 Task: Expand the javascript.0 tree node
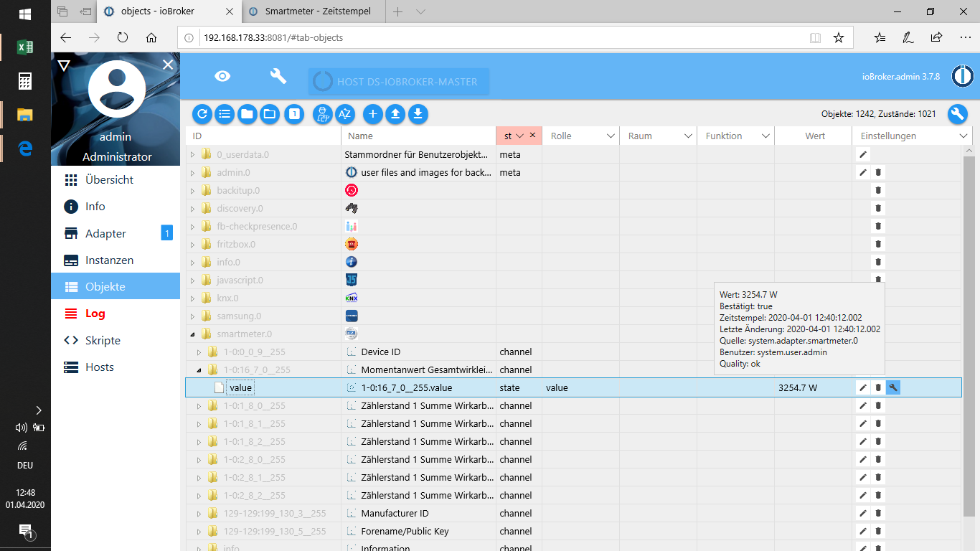click(192, 280)
